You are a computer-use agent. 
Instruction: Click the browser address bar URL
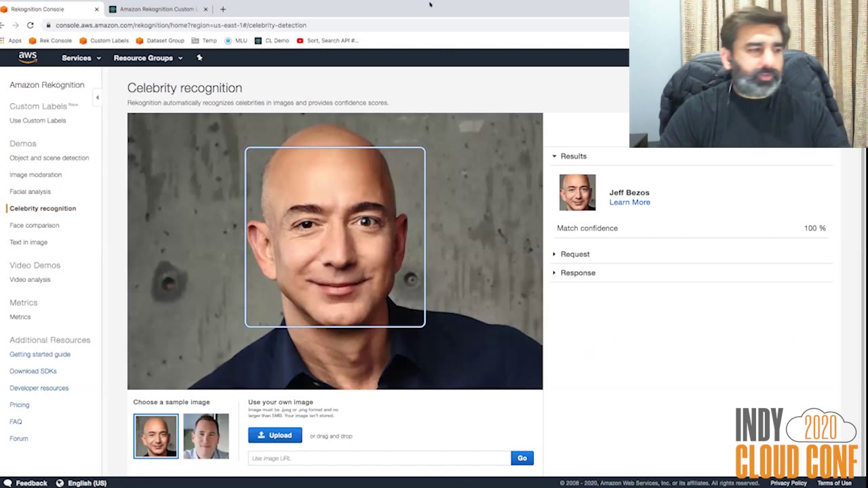pos(181,25)
